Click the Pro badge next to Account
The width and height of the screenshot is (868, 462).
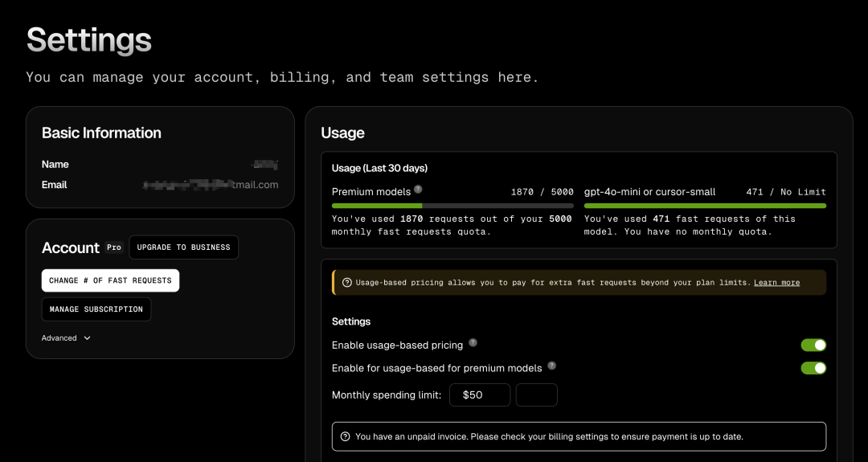point(114,247)
